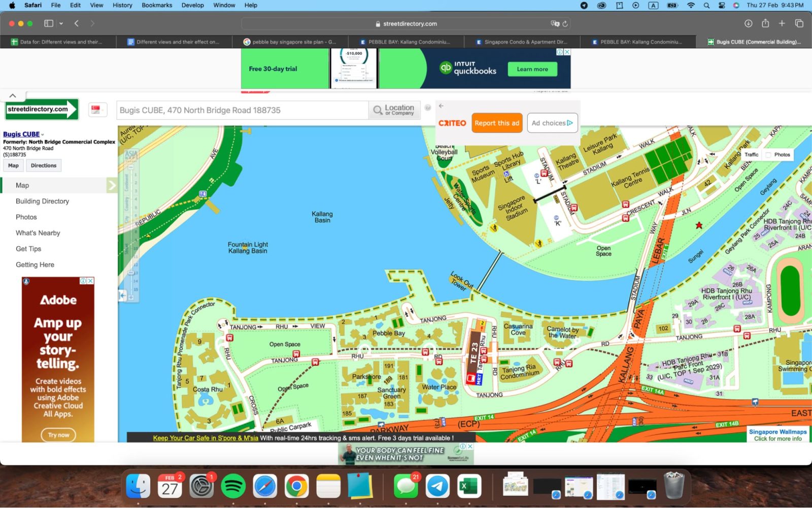
Task: Open Messages from the Dock
Action: pos(405,487)
